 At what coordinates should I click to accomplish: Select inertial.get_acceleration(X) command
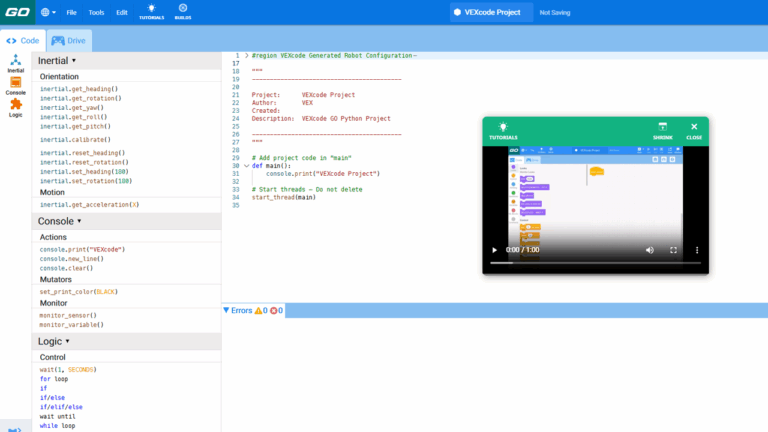click(x=89, y=204)
